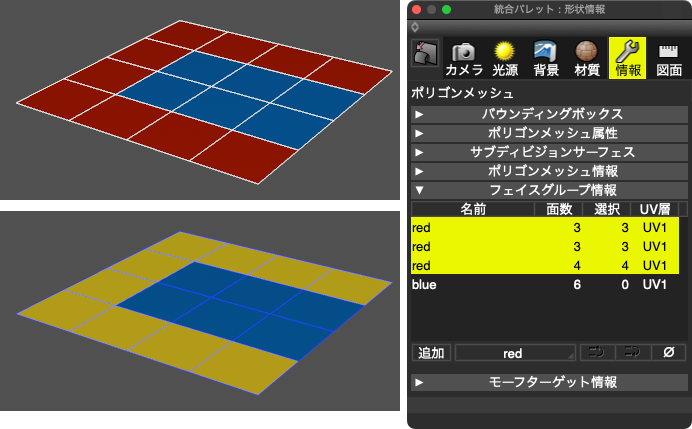Open the カメラ (Camera) panel icon
The image size is (692, 429).
tap(463, 58)
